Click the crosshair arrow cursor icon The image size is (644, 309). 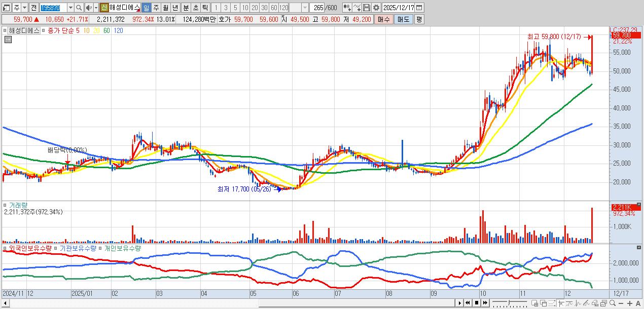(x=561, y=303)
